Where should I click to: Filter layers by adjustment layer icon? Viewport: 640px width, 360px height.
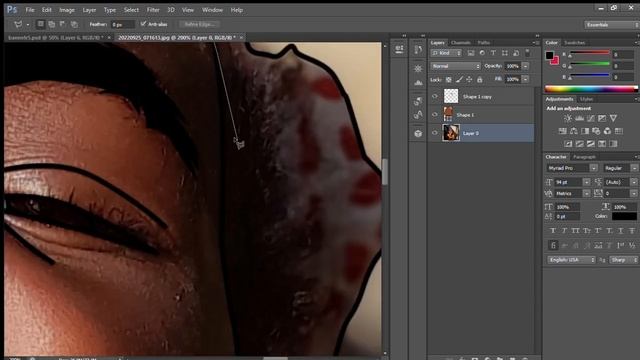[x=482, y=53]
